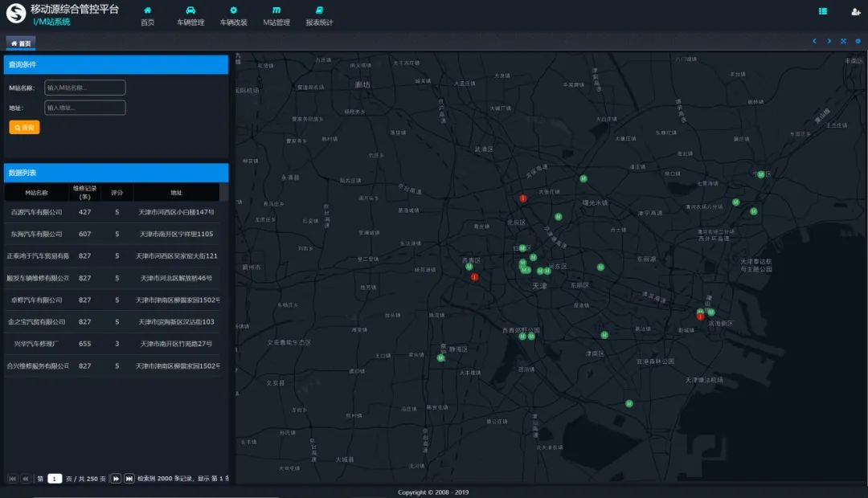The width and height of the screenshot is (868, 498).
Task: Go to next page in data list
Action: click(x=115, y=479)
